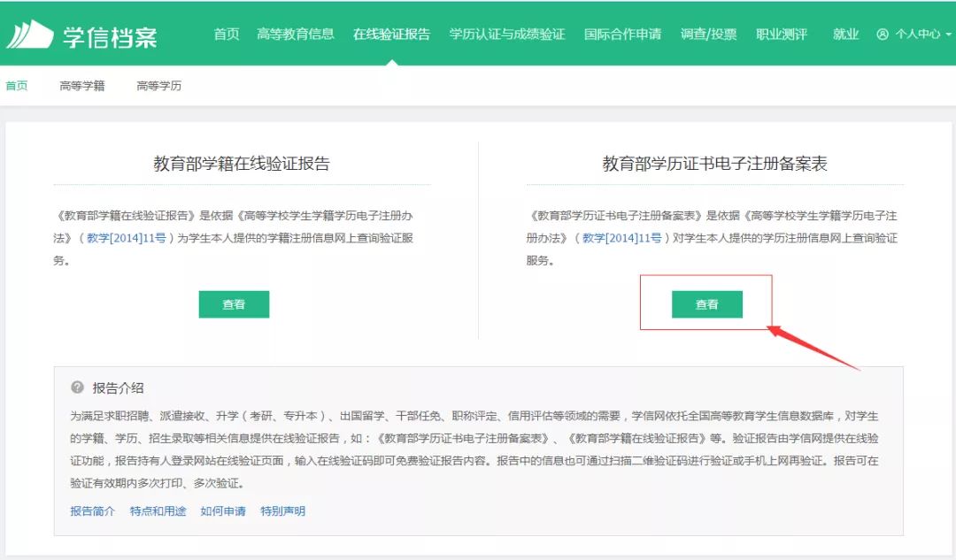956x560 pixels.
Task: Click 查看 under 教育部学籍在线验证报告
Action: tap(234, 303)
